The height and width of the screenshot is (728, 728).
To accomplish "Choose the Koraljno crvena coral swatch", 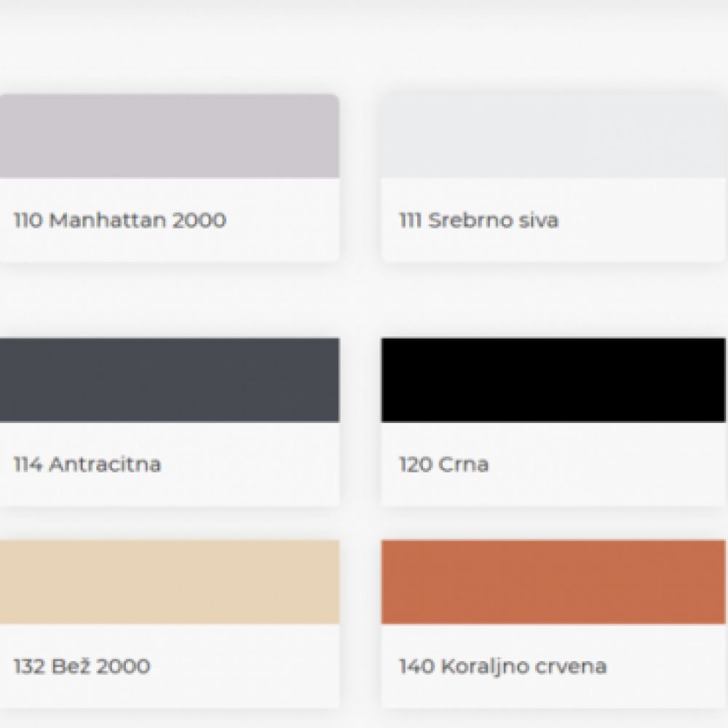I will pos(553,582).
